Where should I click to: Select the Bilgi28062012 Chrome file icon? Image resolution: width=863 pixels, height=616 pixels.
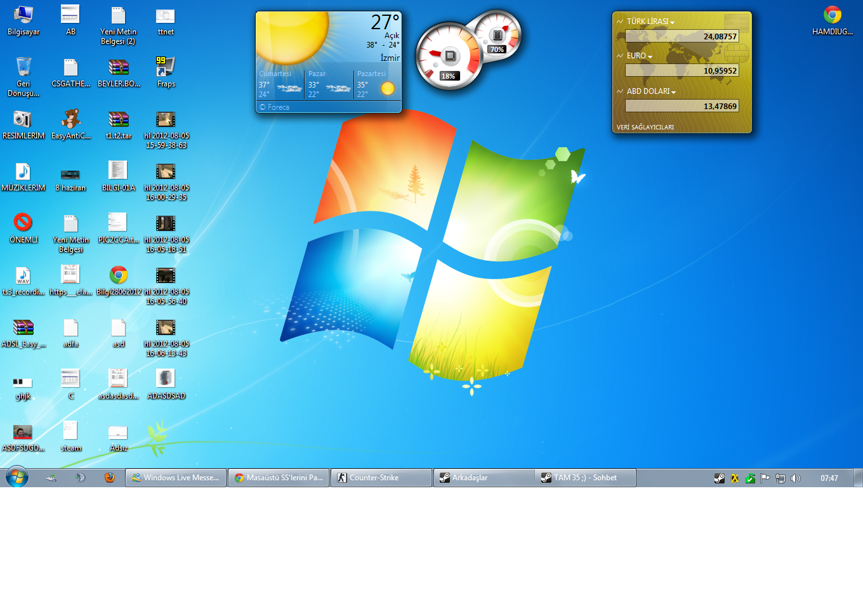pyautogui.click(x=119, y=280)
